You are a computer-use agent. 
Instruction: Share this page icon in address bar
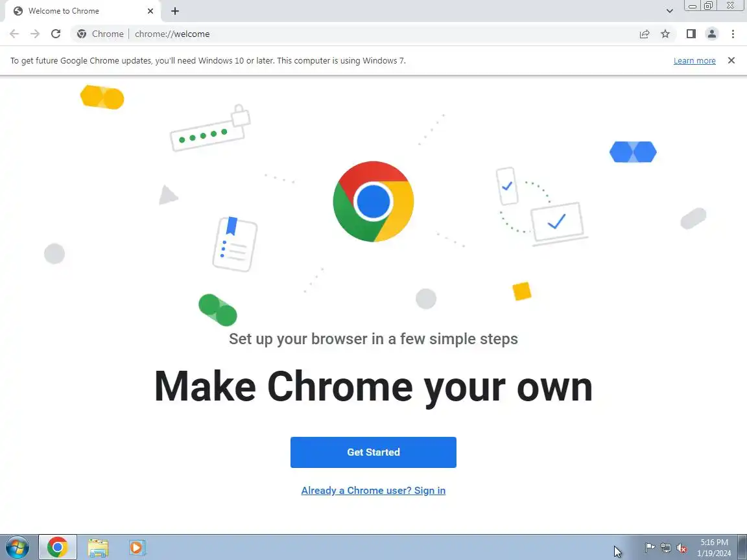(645, 34)
